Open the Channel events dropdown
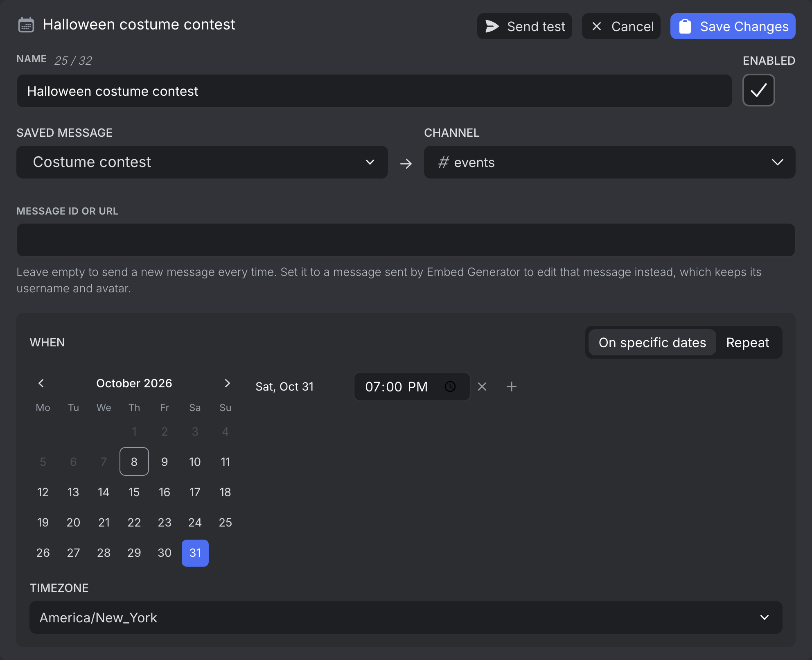Viewport: 812px width, 660px height. coord(610,162)
